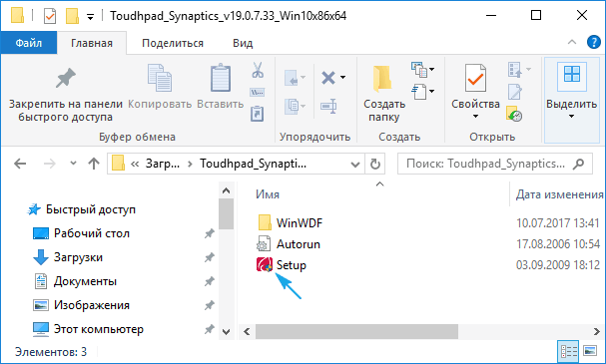
Task: Open the recent locations dropdown
Action: pos(73,164)
